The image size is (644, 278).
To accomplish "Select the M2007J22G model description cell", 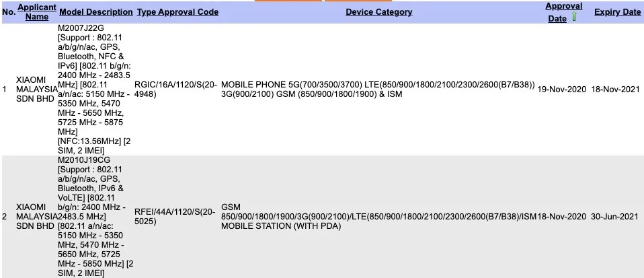I will pyautogui.click(x=96, y=90).
